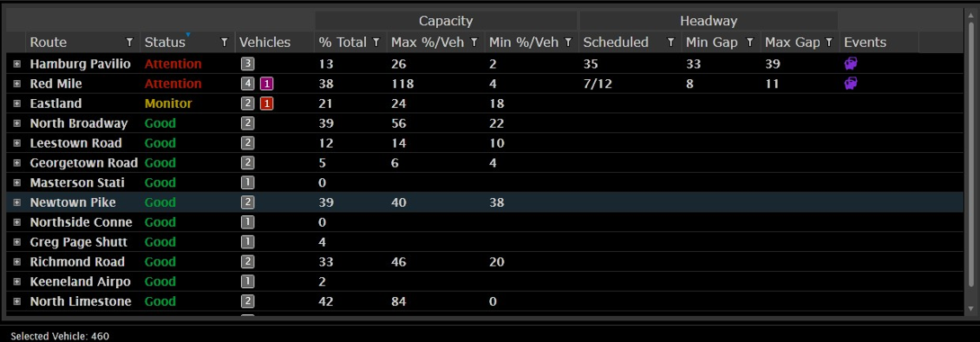The width and height of the screenshot is (980, 342).
Task: Open the Scheduled headway filter icon
Action: (x=671, y=42)
